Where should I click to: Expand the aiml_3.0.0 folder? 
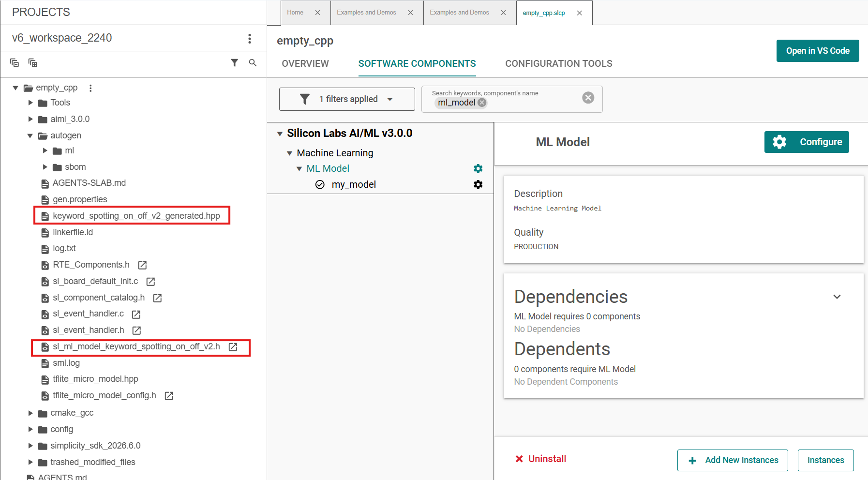[30, 119]
